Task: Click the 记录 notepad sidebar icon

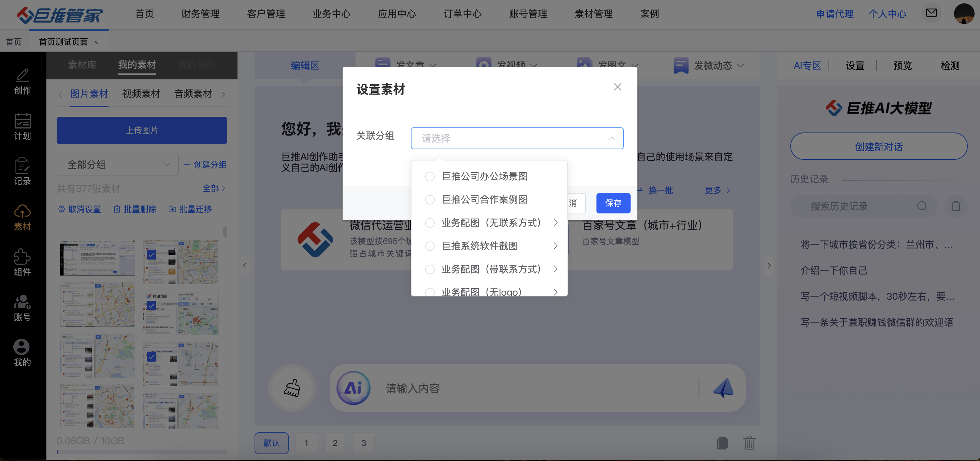Action: 22,166
